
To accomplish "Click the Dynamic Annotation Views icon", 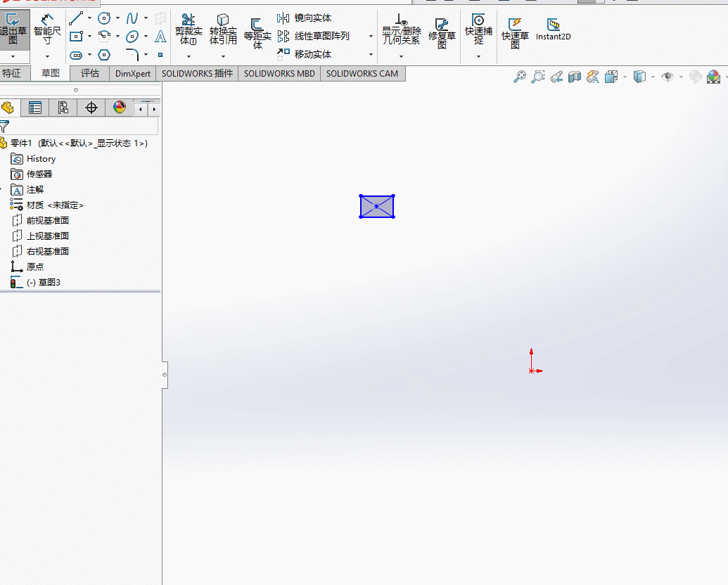I will click(593, 77).
